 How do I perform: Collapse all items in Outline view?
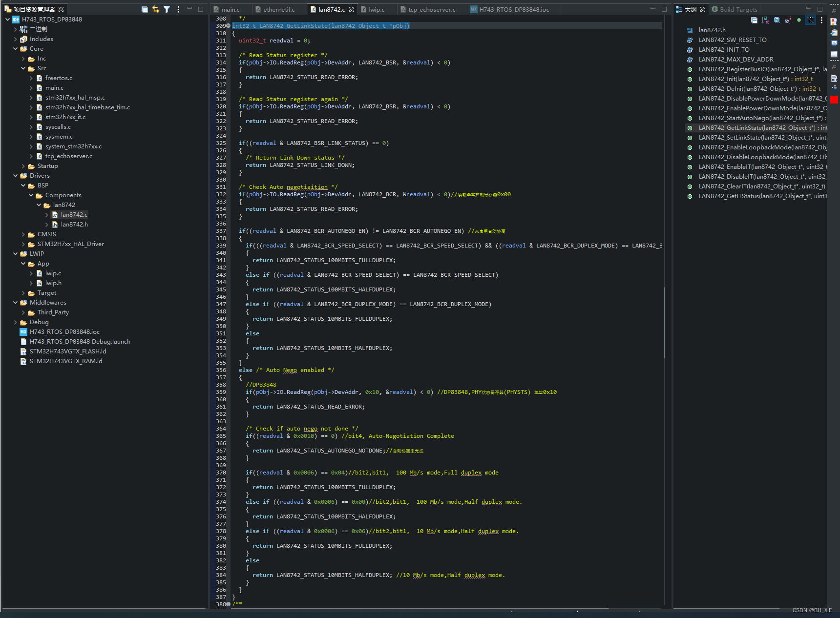pyautogui.click(x=754, y=20)
